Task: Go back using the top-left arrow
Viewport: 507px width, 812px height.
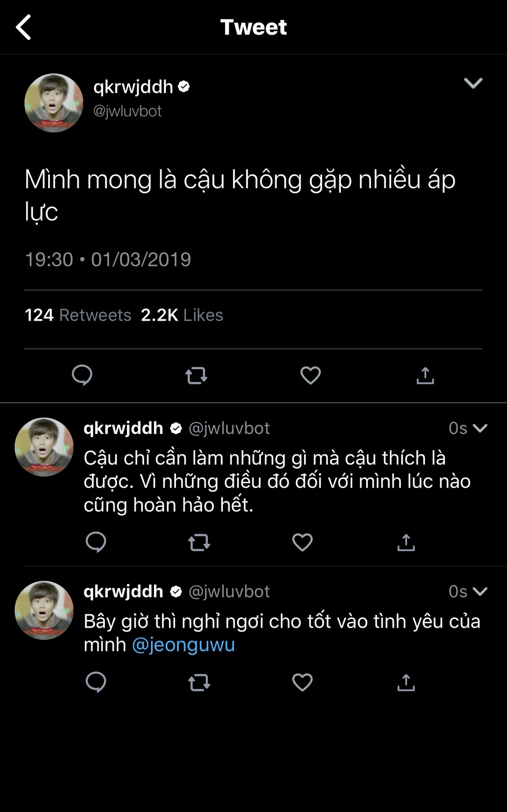Action: 24,27
